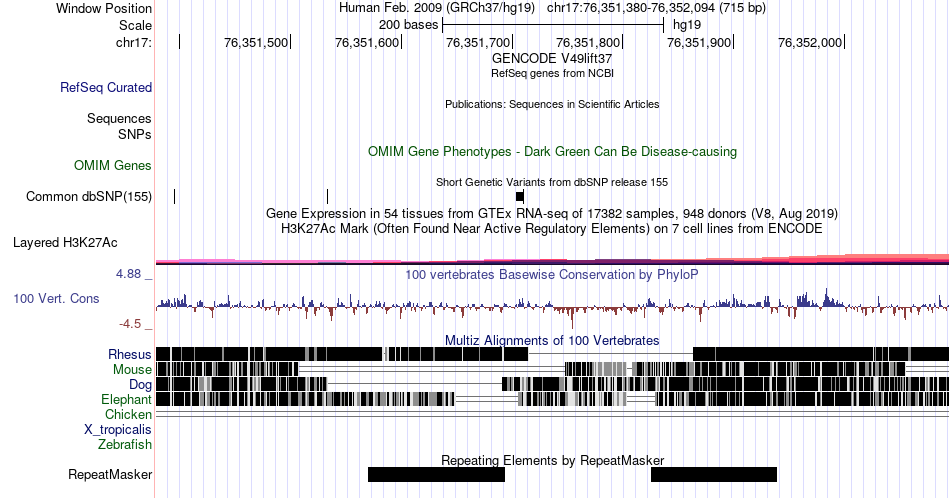Screen dimensions: 950x498
Task: Click the 76,351,500 ruler position
Action: coord(256,42)
